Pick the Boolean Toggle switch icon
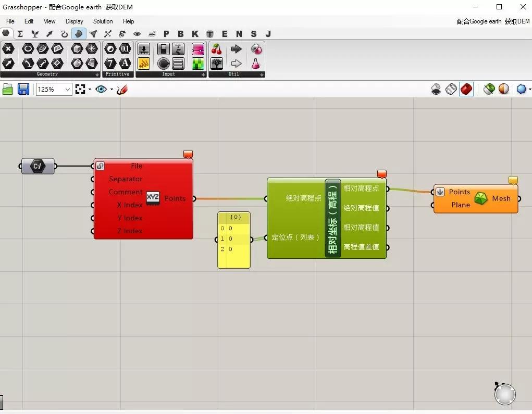The height and width of the screenshot is (414, 532). [x=163, y=49]
